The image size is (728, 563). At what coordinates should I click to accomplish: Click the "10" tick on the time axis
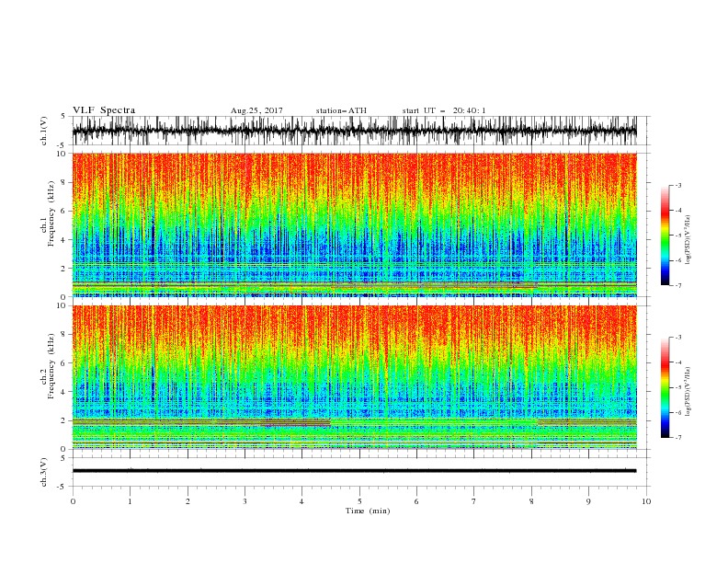[x=646, y=501]
